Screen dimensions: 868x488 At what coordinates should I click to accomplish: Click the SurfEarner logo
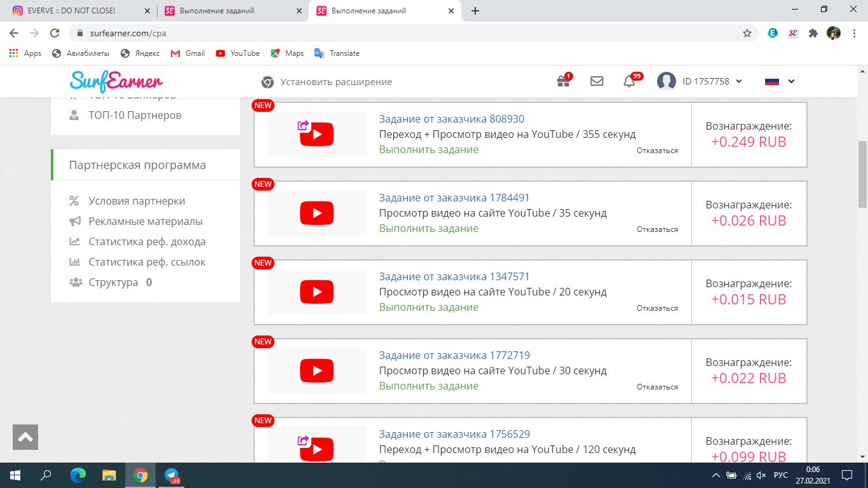[116, 81]
